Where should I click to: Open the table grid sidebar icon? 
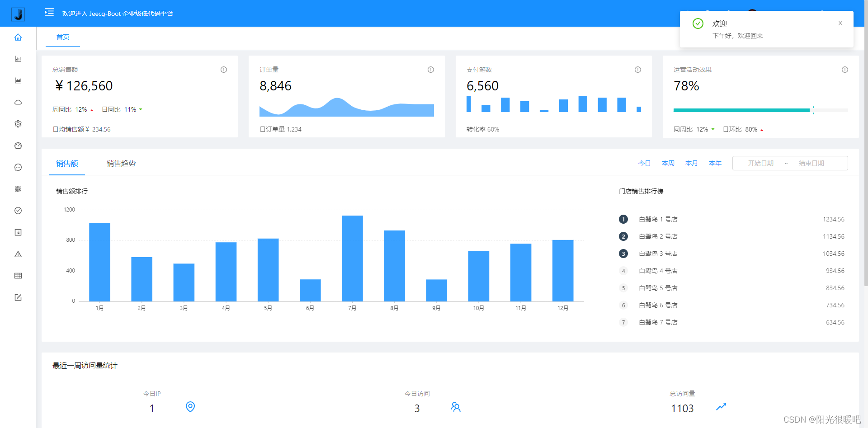[18, 276]
